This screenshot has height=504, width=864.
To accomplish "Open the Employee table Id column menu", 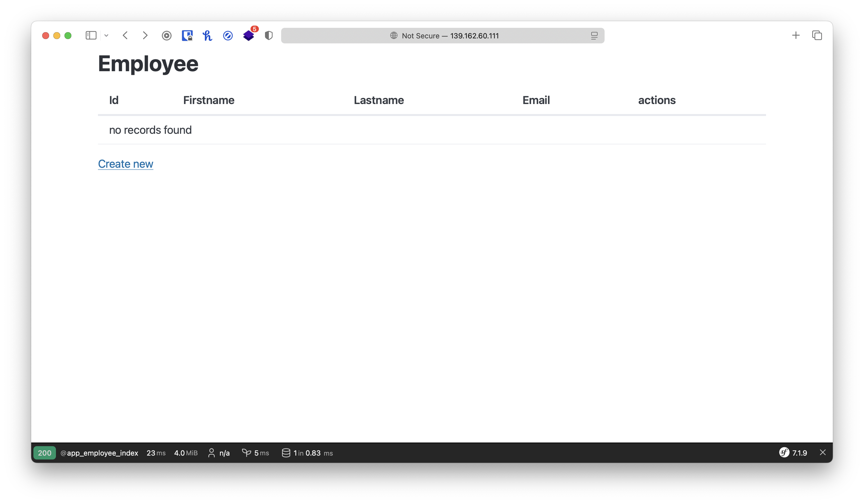I will click(x=114, y=100).
